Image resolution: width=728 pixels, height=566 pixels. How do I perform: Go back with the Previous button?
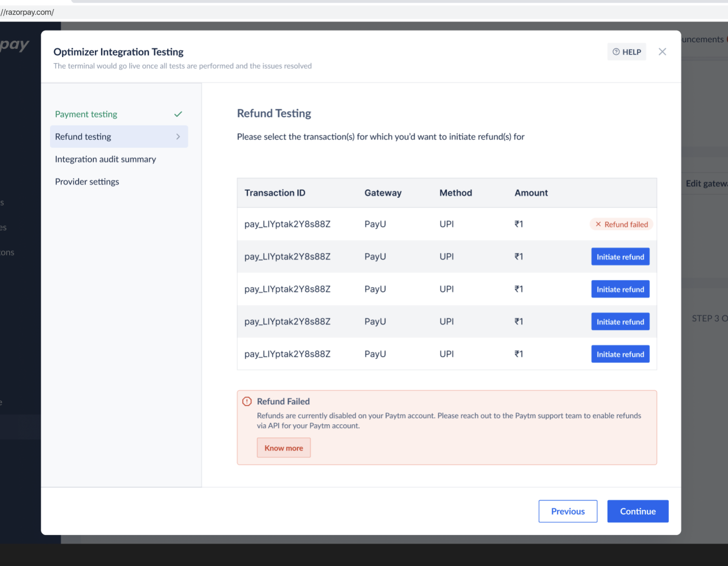(x=568, y=511)
